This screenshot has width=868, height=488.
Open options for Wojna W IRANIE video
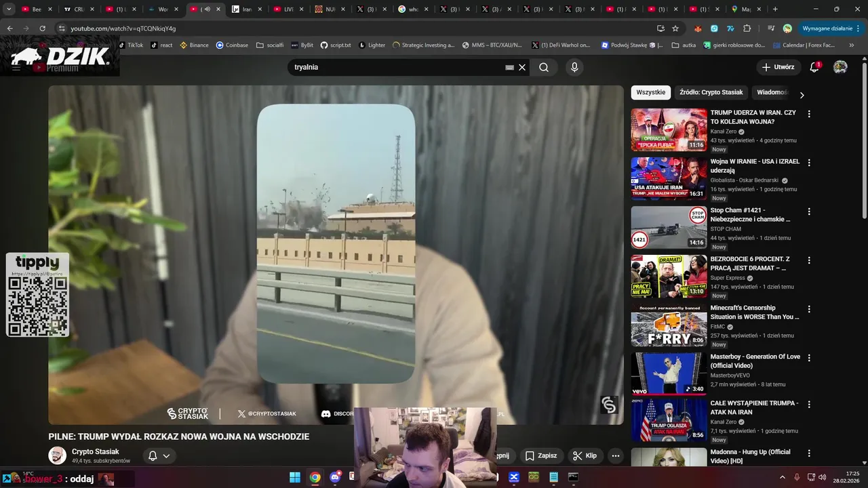pyautogui.click(x=809, y=163)
